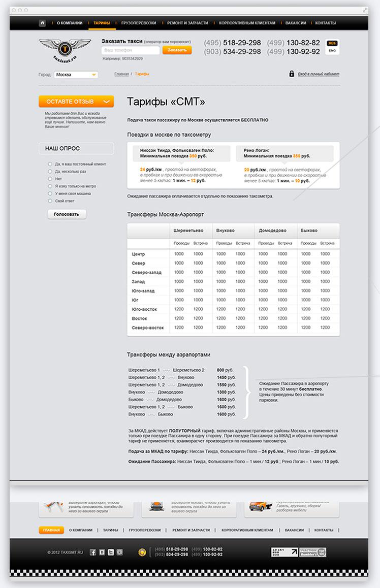Open the VKontakte 'B' icon in footer

(102, 552)
